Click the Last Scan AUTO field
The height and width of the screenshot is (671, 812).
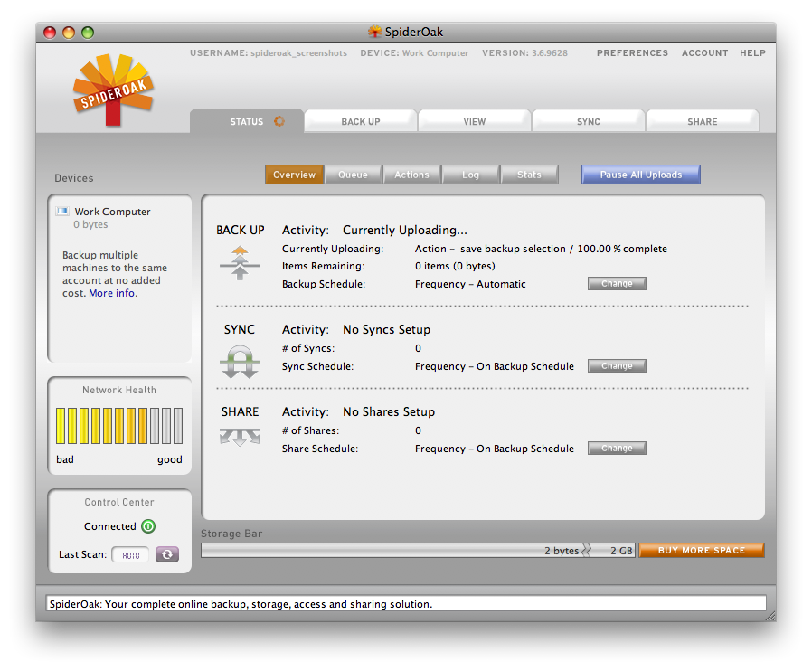(x=131, y=555)
